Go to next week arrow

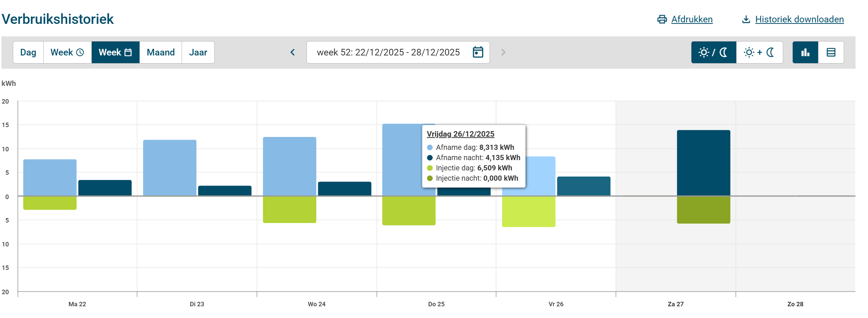pos(503,53)
